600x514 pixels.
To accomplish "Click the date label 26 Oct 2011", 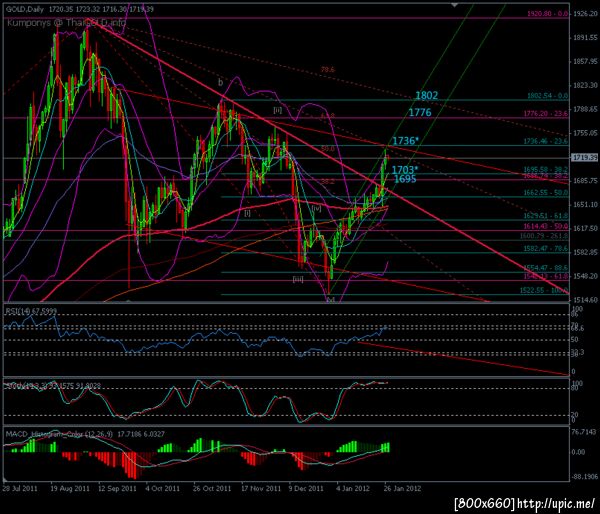I will tap(212, 489).
